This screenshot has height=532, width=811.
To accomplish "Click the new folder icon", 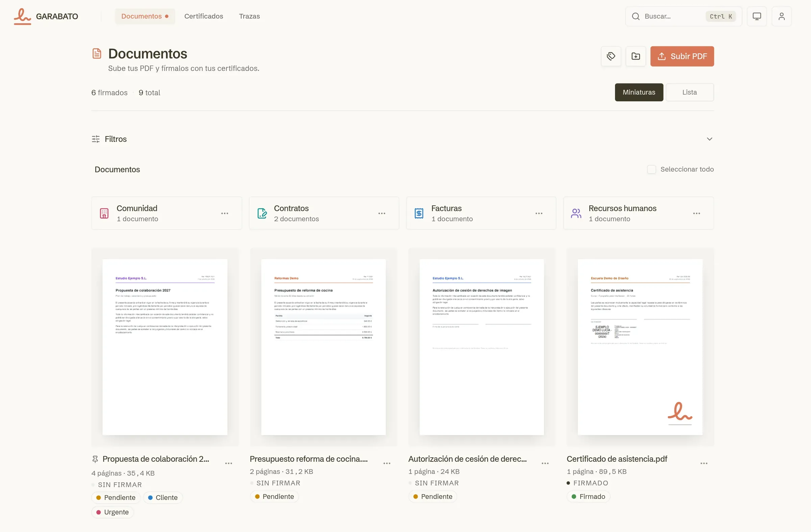I will coord(636,56).
